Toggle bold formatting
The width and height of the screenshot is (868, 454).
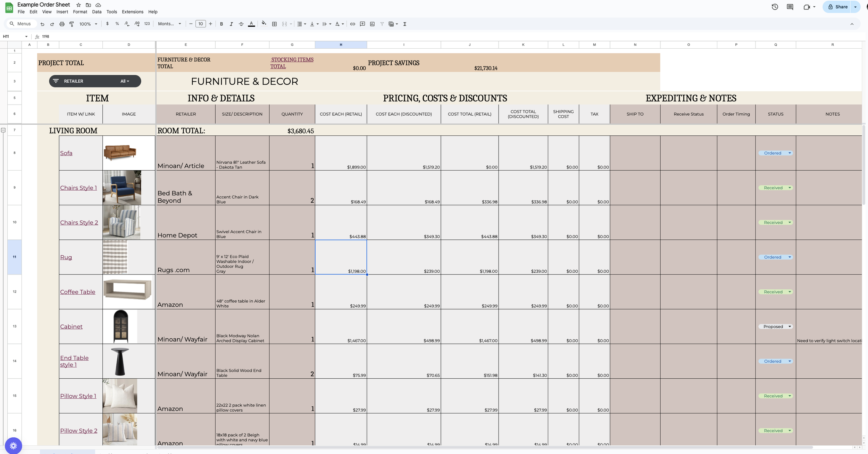[221, 24]
